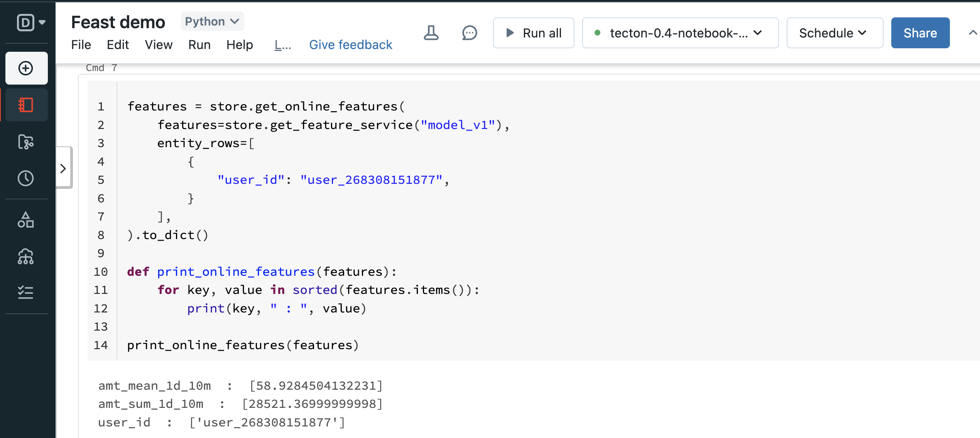Image resolution: width=980 pixels, height=438 pixels.
Task: Open the Compute clusters icon in sidebar
Action: [x=26, y=256]
